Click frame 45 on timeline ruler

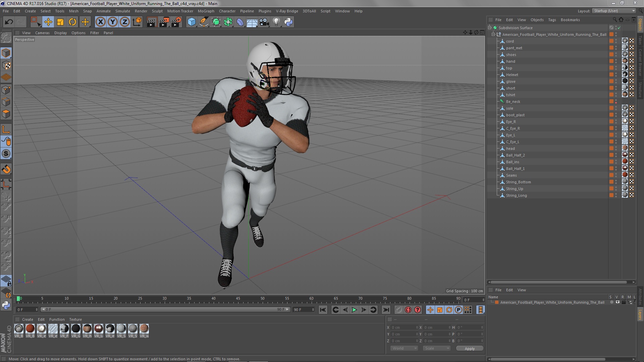(x=238, y=299)
